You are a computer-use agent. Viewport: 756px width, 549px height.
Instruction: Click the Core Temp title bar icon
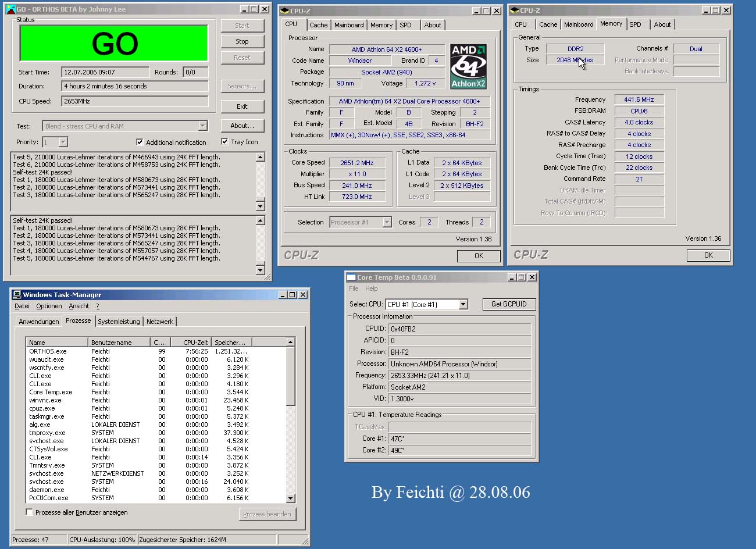click(x=351, y=277)
